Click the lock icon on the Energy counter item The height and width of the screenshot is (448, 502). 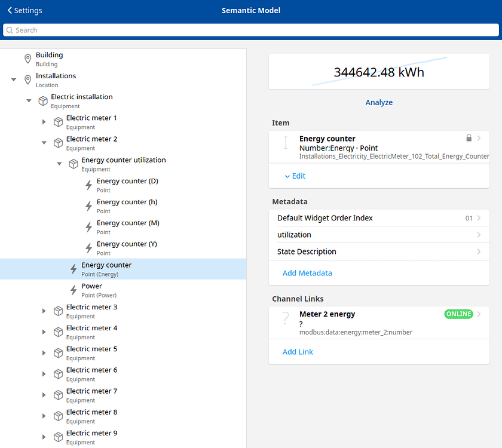(469, 137)
